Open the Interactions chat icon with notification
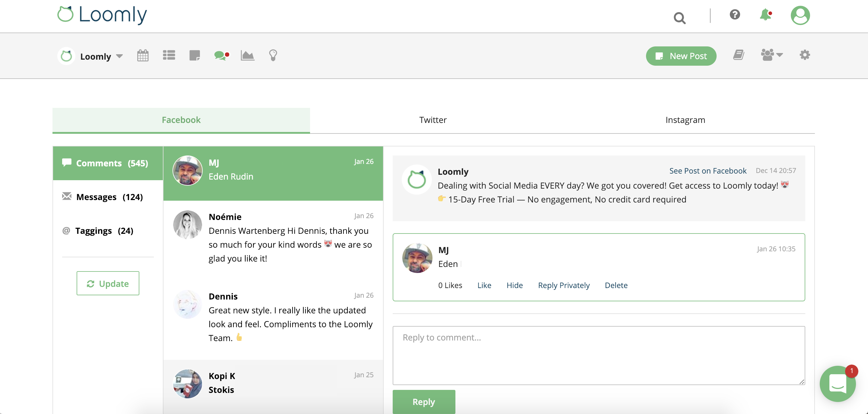 (x=221, y=55)
